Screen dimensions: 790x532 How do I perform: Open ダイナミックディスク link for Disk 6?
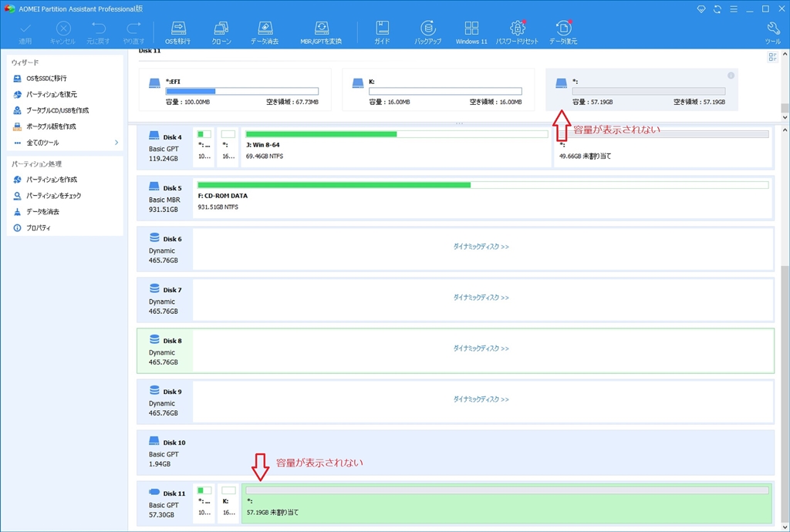coord(481,247)
